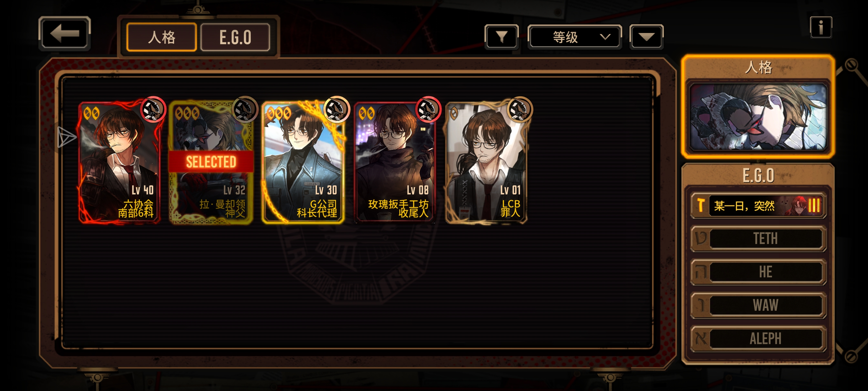This screenshot has width=868, height=391.
Task: Click the side arrow beside the card list
Action: 66,137
